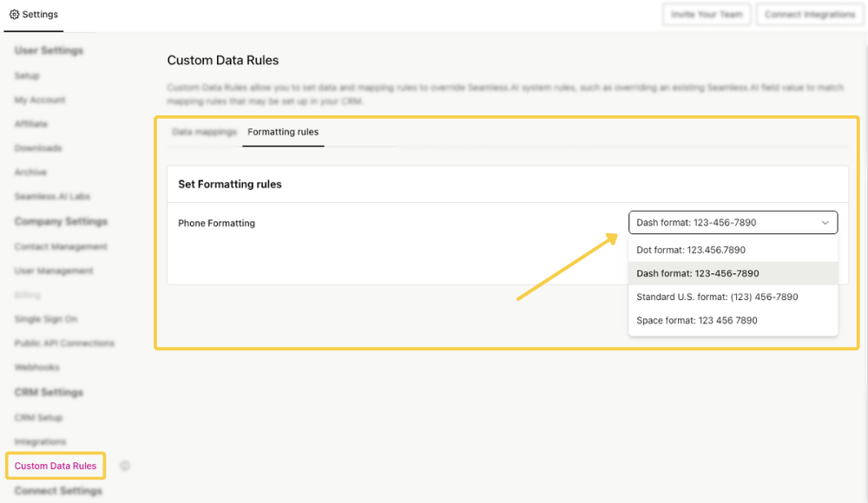This screenshot has height=503, width=868.
Task: Switch to the Formatting rules tab
Action: coord(283,132)
